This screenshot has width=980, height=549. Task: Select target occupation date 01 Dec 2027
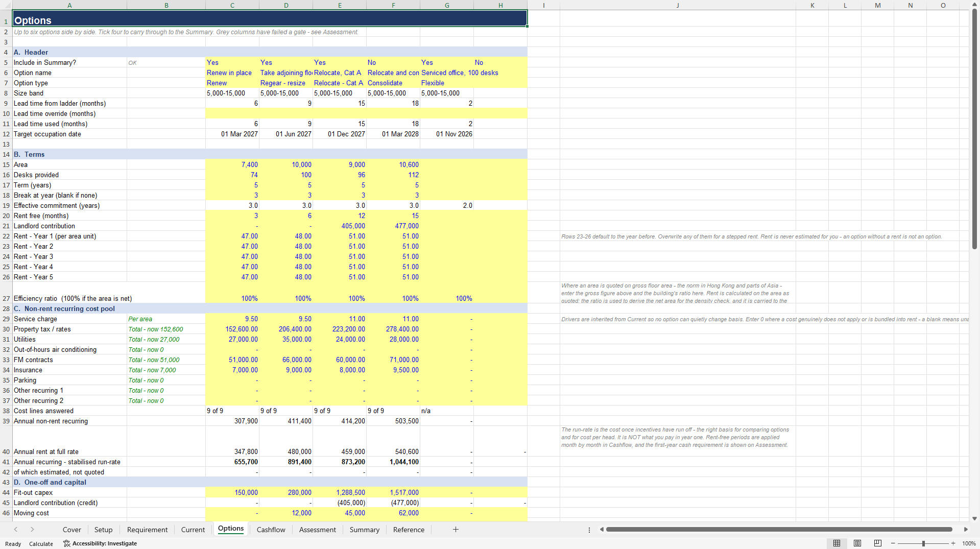[x=340, y=134]
